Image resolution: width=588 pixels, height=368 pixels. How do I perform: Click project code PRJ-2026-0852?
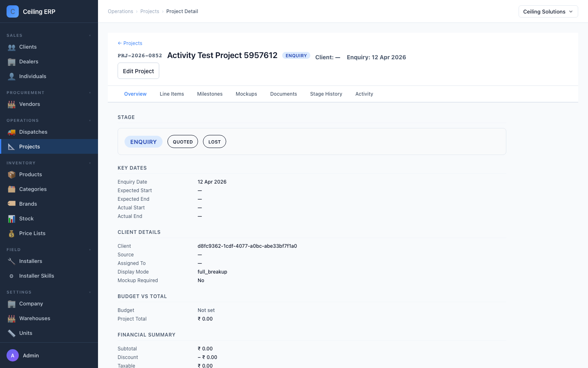coord(140,56)
